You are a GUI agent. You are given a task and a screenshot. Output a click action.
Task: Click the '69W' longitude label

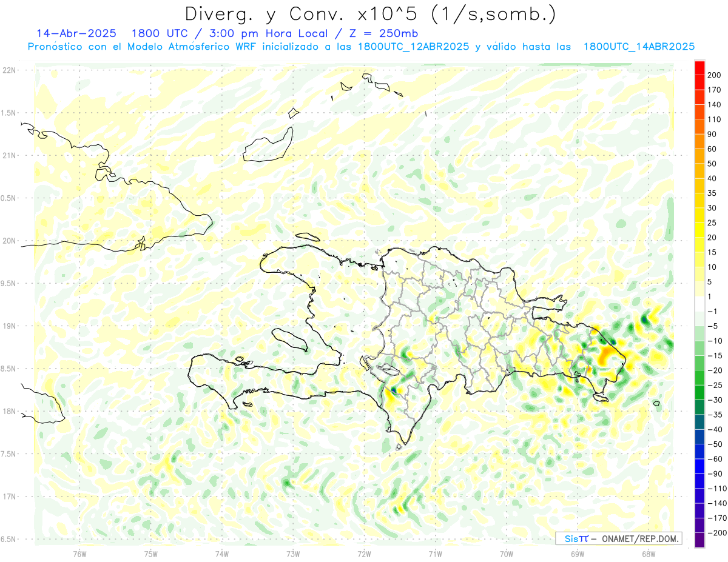[577, 554]
